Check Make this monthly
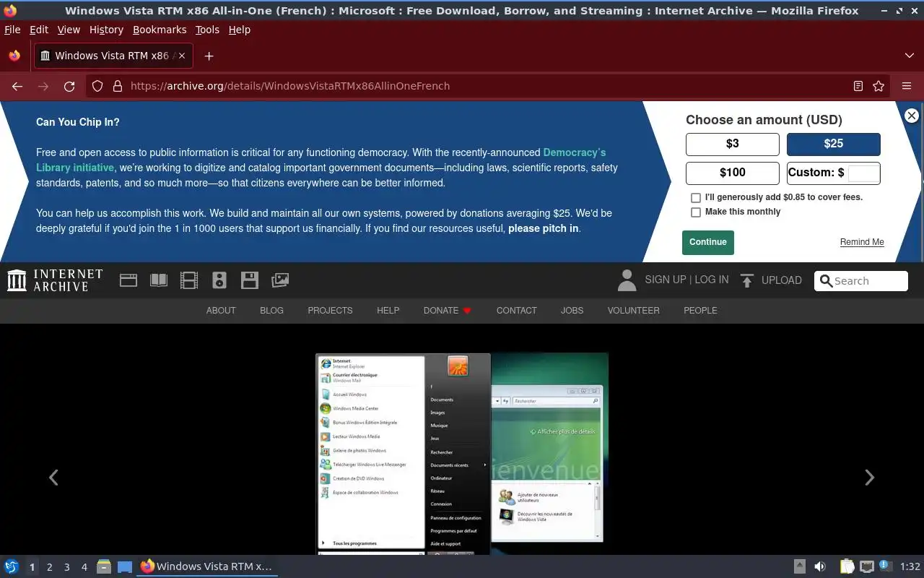924x578 pixels. coord(696,212)
